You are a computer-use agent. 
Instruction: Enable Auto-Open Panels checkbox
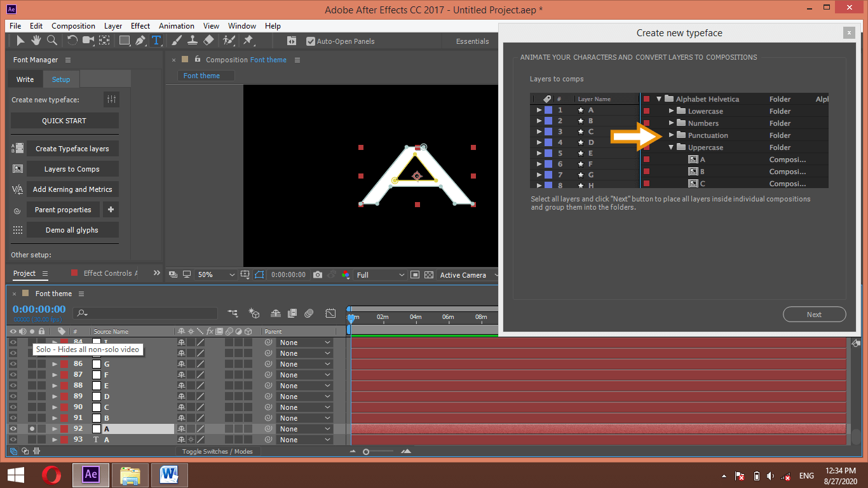[311, 41]
